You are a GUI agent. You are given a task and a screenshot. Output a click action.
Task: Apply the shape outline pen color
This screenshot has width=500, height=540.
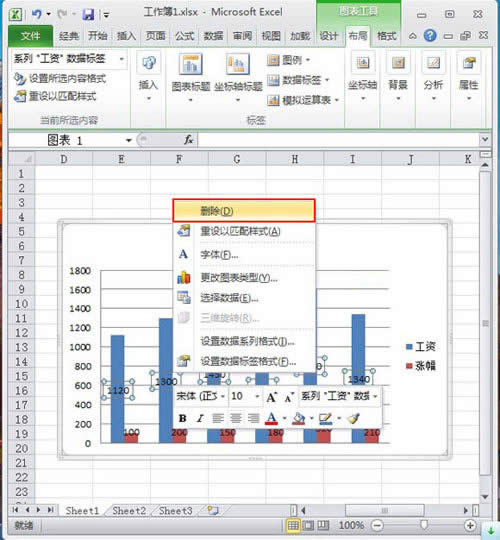pos(325,418)
